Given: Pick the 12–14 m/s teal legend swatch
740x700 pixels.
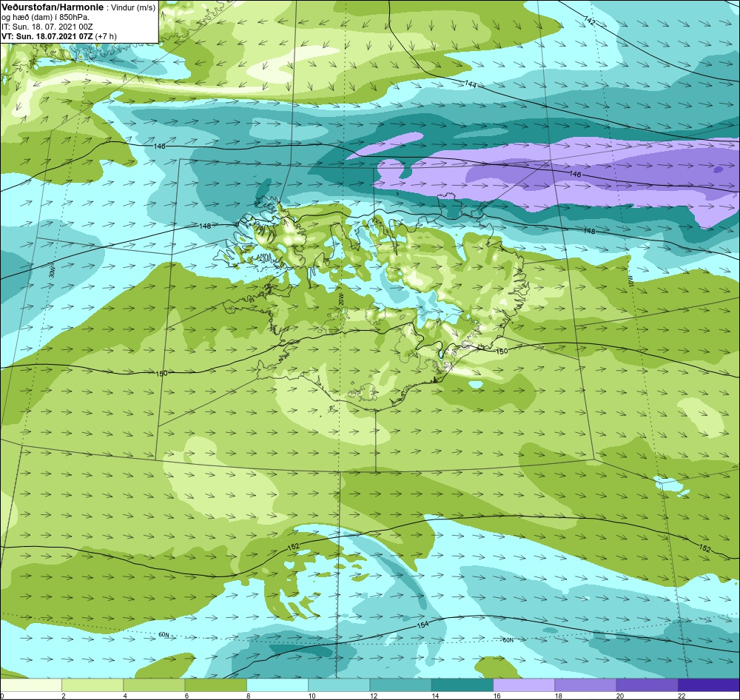Looking at the screenshot, I should (x=400, y=684).
